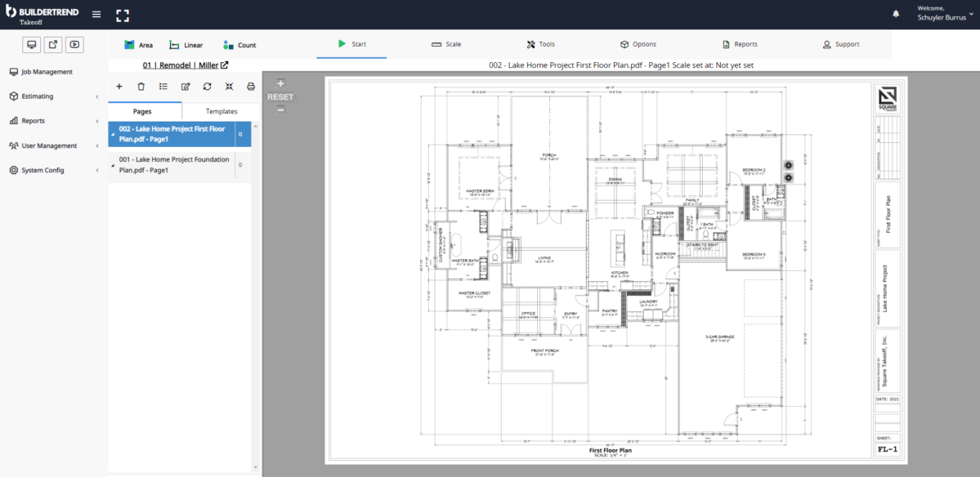Click the pages list scrollbar up arrow

[x=256, y=125]
